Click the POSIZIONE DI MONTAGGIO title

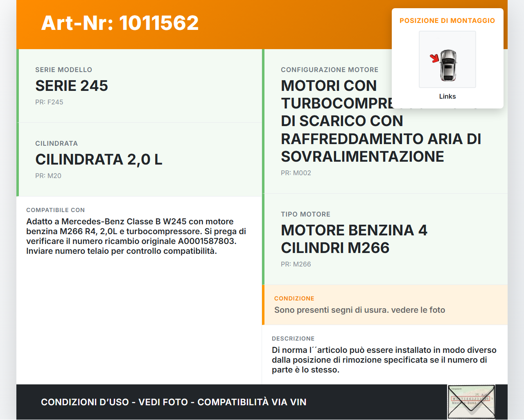tap(447, 20)
